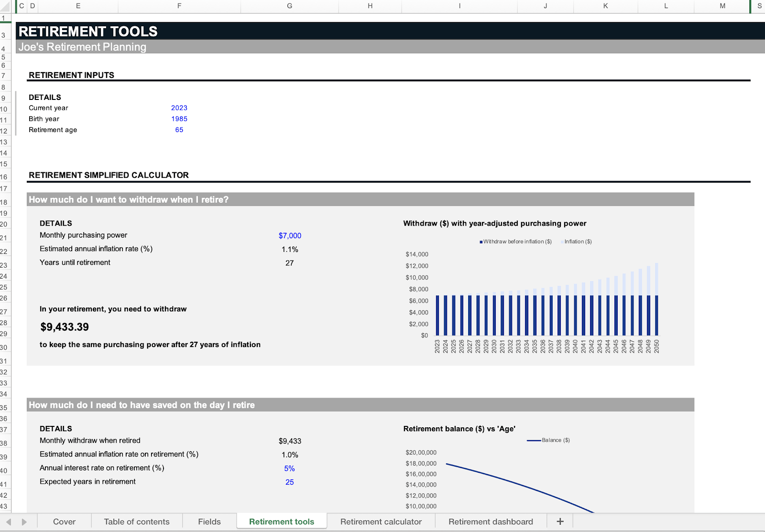765x532 pixels.
Task: Select the Expected years in retirement value 25
Action: click(289, 482)
